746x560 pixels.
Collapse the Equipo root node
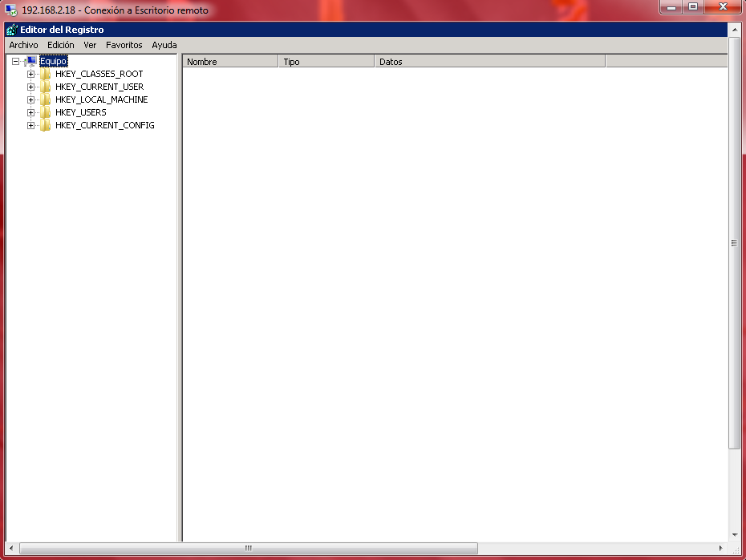(15, 61)
